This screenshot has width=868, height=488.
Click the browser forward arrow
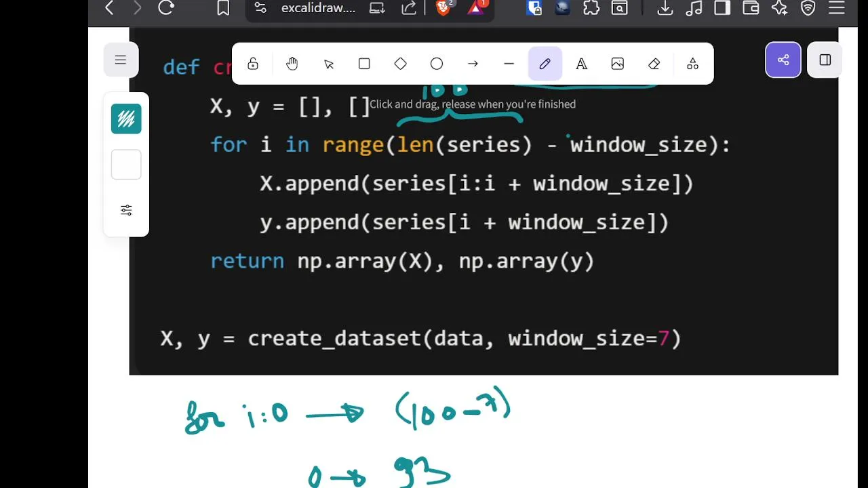(x=138, y=8)
